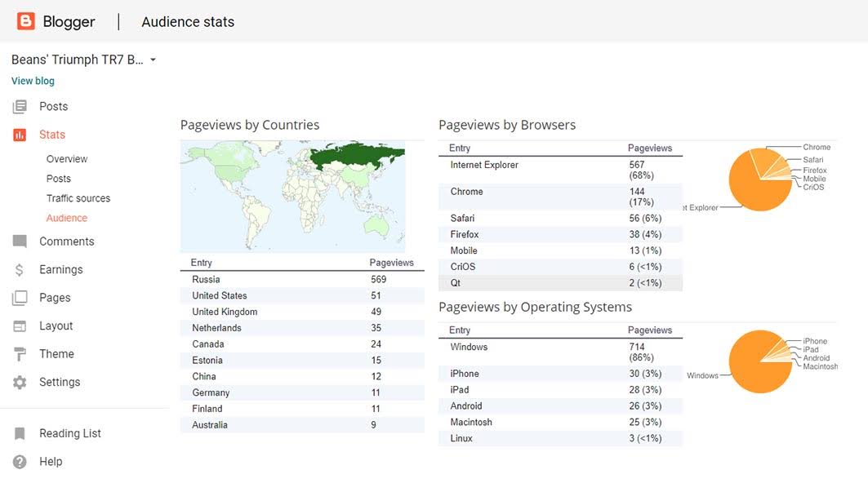The height and width of the screenshot is (483, 868).
Task: Click the Qt browser table row
Action: (560, 283)
